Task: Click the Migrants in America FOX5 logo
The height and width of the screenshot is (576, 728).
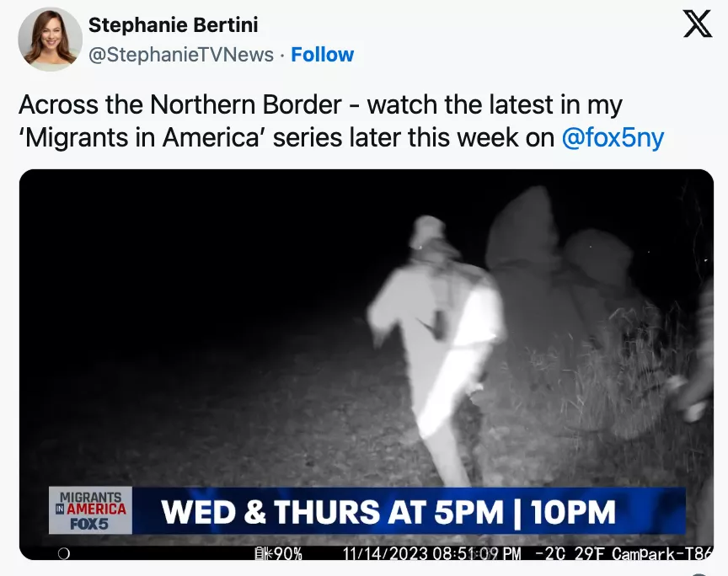Action: [x=90, y=510]
